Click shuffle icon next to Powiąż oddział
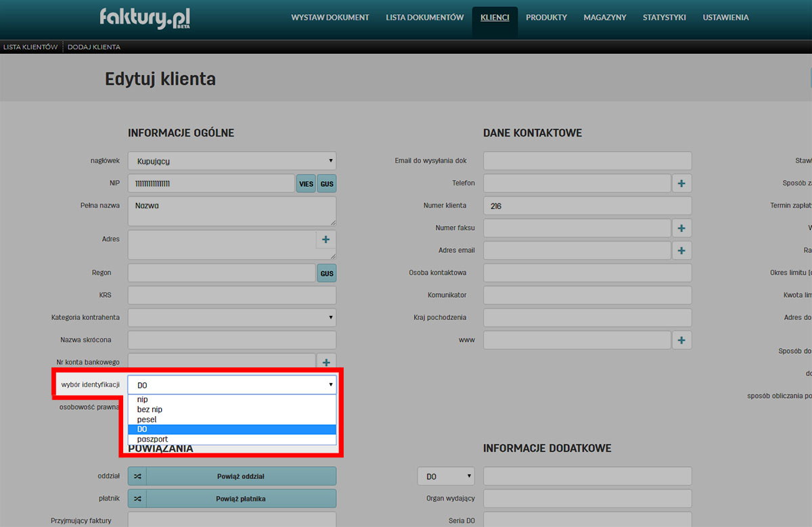Screen dimensions: 812x527 [137, 476]
